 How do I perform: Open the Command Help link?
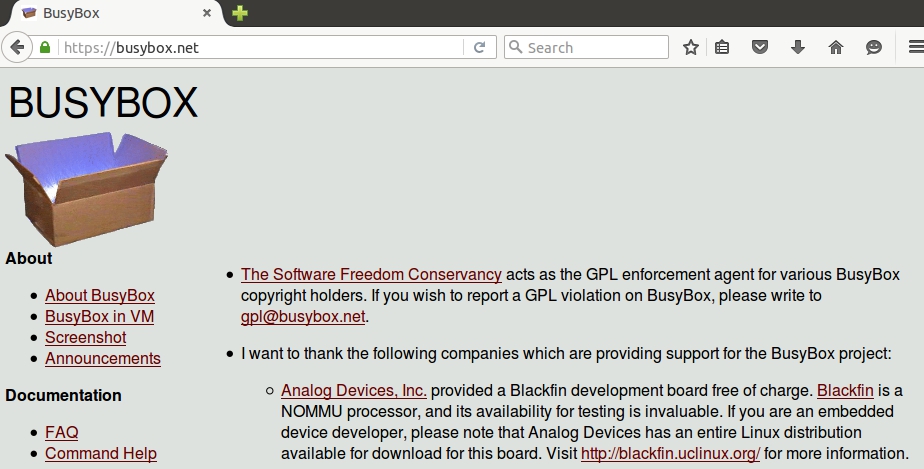pyautogui.click(x=101, y=453)
